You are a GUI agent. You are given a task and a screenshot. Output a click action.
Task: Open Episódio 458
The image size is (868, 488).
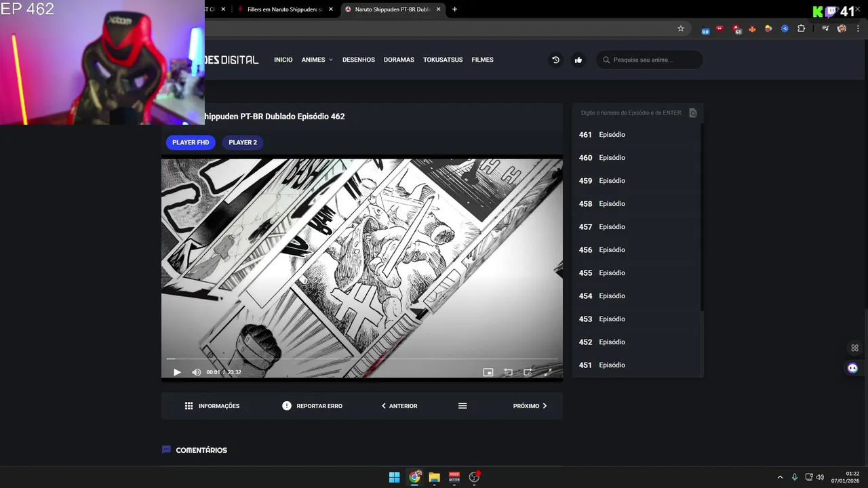636,204
